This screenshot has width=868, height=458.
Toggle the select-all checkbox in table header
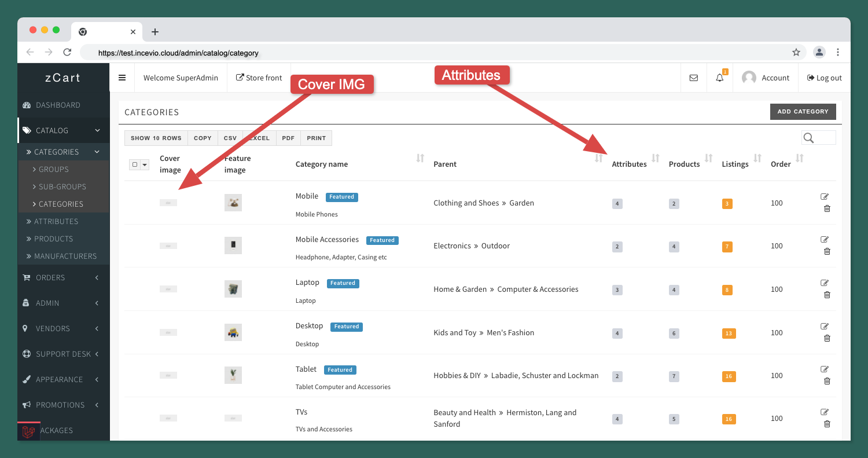(x=135, y=164)
